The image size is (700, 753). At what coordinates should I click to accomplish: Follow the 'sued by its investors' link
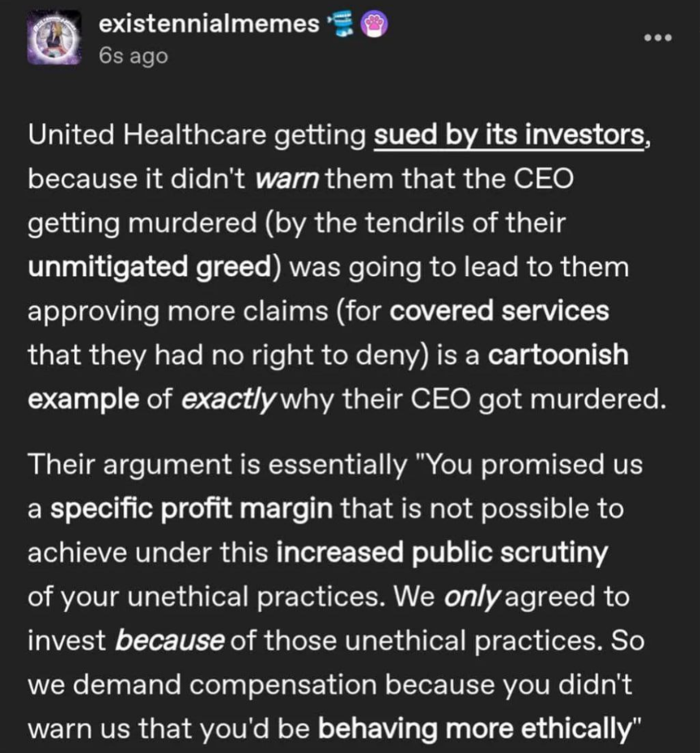509,135
